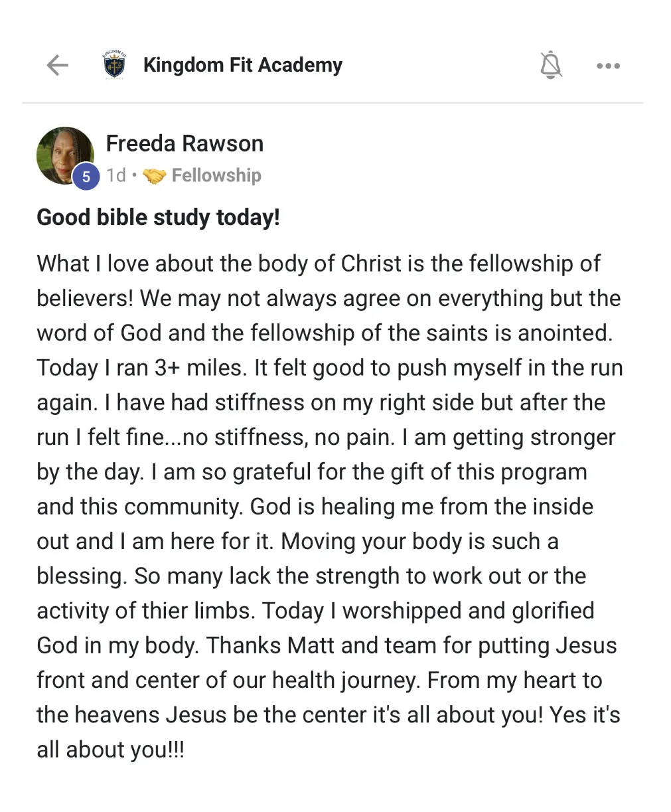This screenshot has width=671, height=812.
Task: Tap the level 5 badge on avatar
Action: pyautogui.click(x=86, y=177)
